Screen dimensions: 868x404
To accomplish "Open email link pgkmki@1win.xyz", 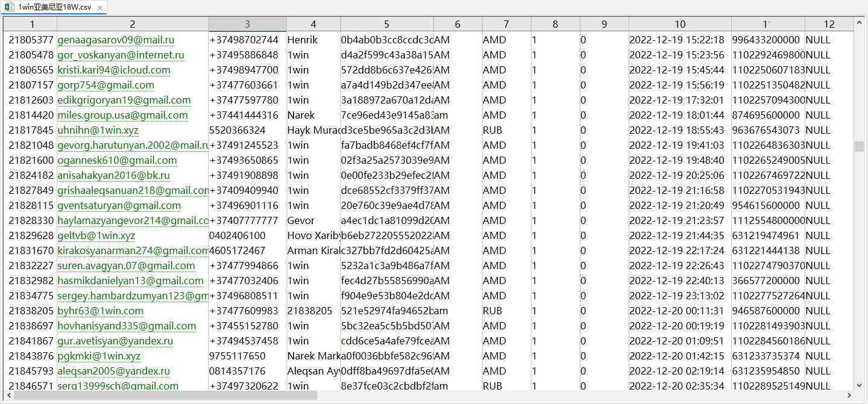I will [99, 356].
